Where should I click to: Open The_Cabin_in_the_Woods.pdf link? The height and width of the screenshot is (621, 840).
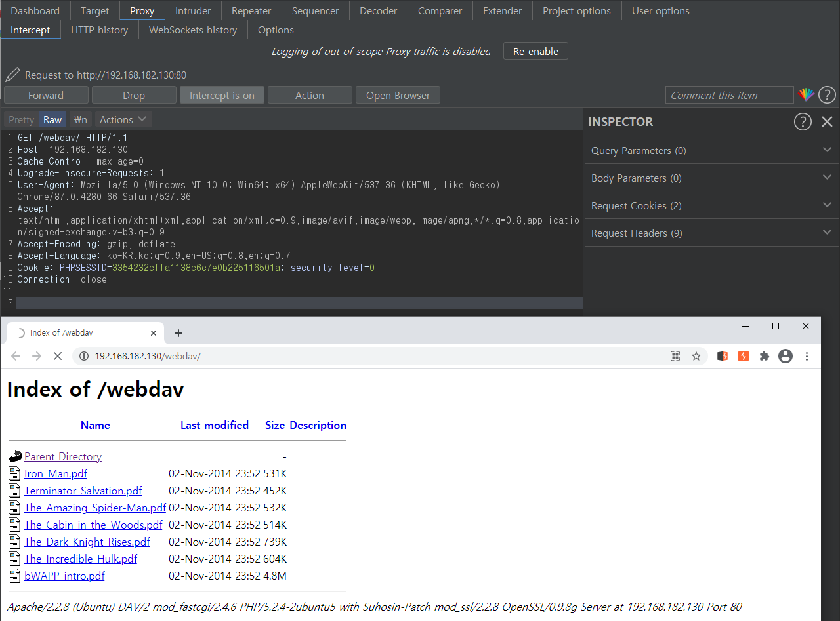(x=93, y=525)
